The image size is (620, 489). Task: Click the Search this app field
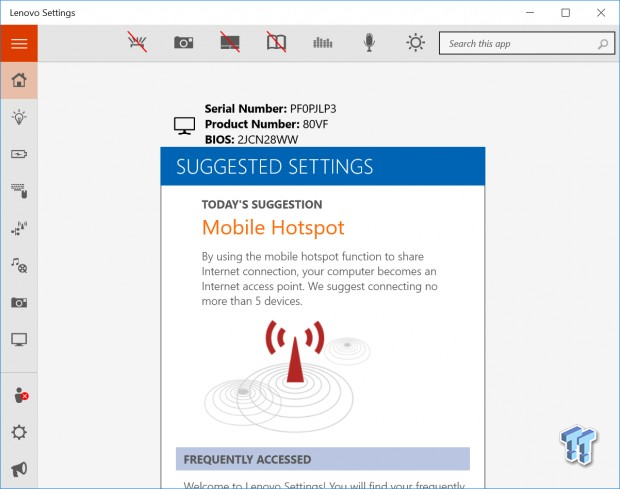click(x=527, y=43)
